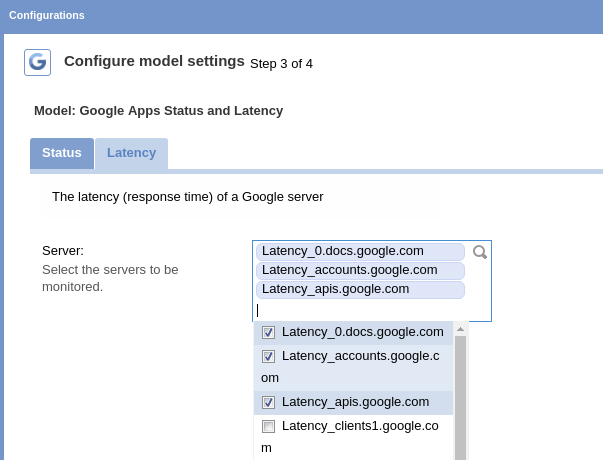Click the Step 3 of 4 indicator
This screenshot has height=460, width=603.
coord(281,63)
